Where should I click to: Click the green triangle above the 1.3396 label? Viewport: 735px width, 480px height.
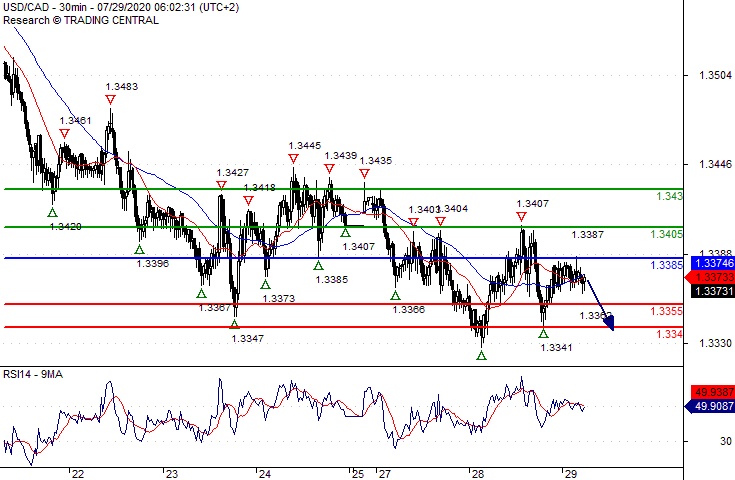(x=139, y=249)
